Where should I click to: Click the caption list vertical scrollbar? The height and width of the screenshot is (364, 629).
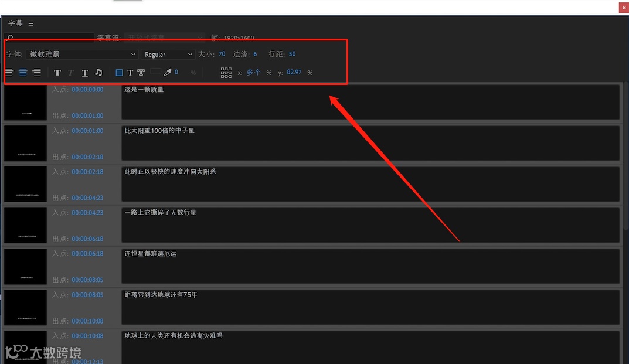(626, 157)
